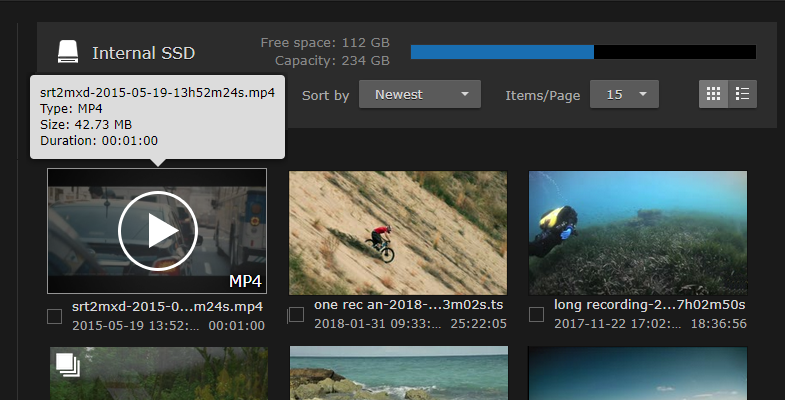Screen dimensions: 785x400
Task: Click the stacked files icon on second-row thumbnail
Action: [68, 365]
